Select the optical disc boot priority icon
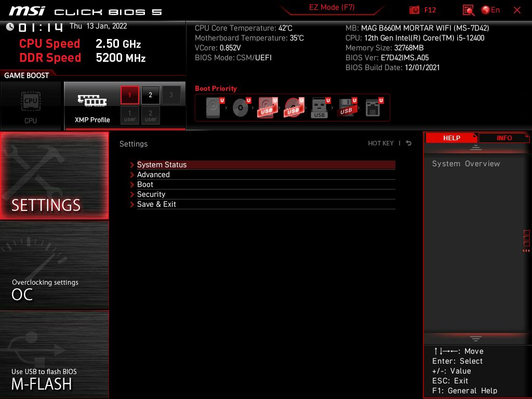This screenshot has height=399, width=532. click(x=241, y=108)
